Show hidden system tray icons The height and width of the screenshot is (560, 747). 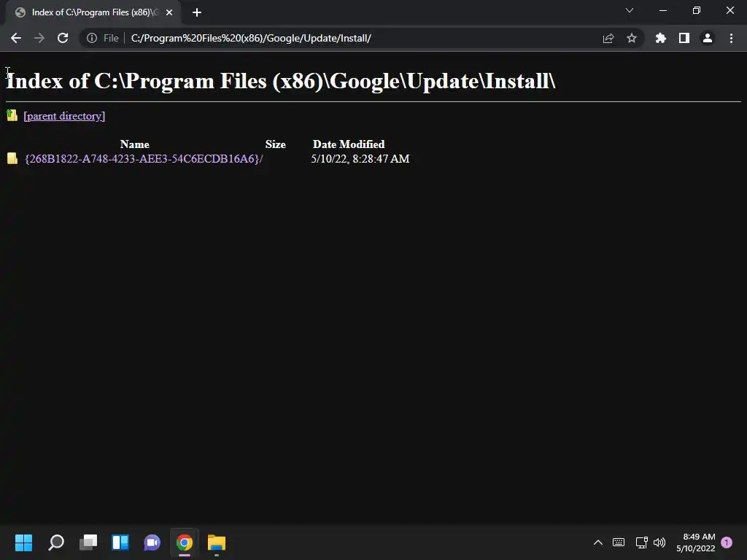coord(598,542)
